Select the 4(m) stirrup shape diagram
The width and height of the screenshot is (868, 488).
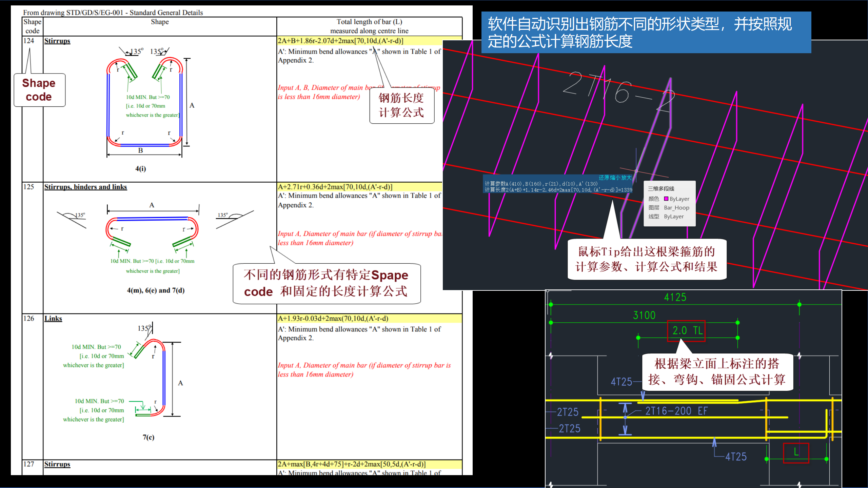pos(152,230)
